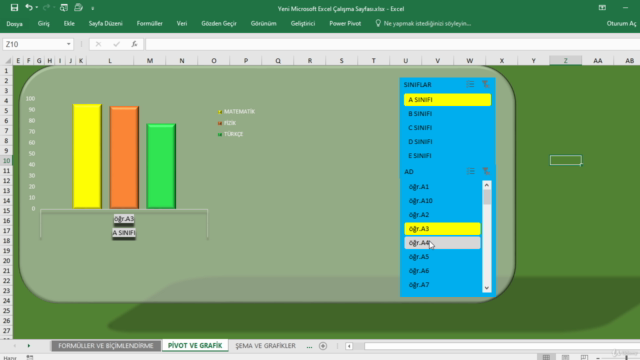Viewport: 640px width, 360px height.
Task: Open the Power Pivot tab
Action: (345, 24)
